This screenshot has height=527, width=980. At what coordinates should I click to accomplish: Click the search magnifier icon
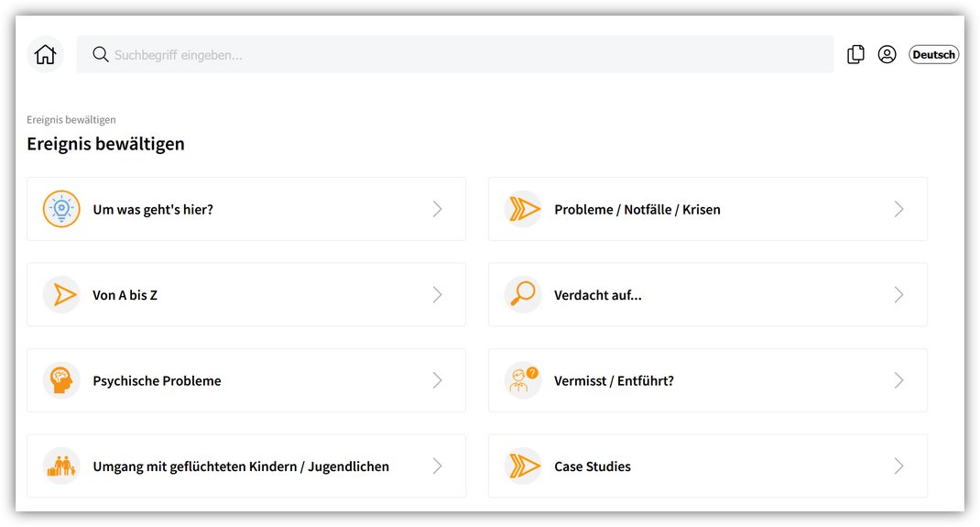coord(100,54)
